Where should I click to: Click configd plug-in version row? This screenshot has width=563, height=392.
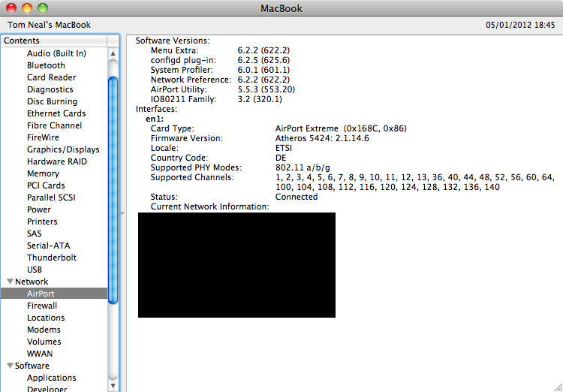pyautogui.click(x=220, y=60)
